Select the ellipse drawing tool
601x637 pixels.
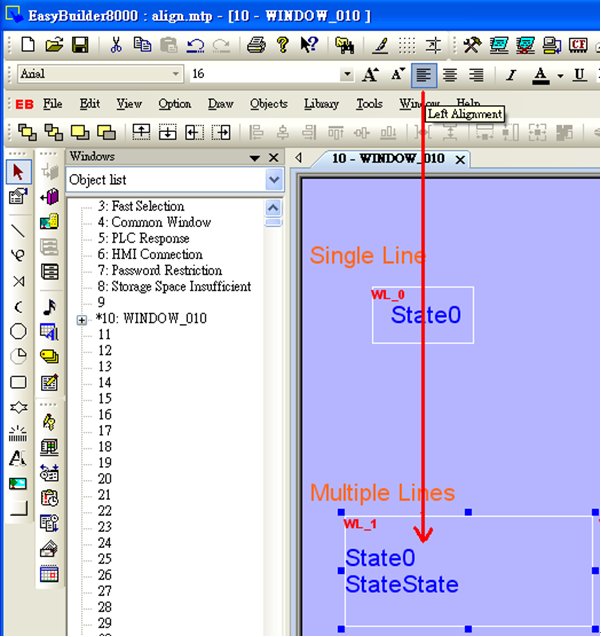pyautogui.click(x=18, y=331)
